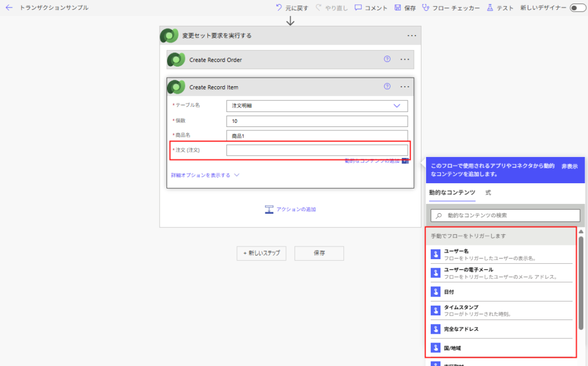588x366 pixels.
Task: Click アクションの追加 link
Action: pos(290,209)
